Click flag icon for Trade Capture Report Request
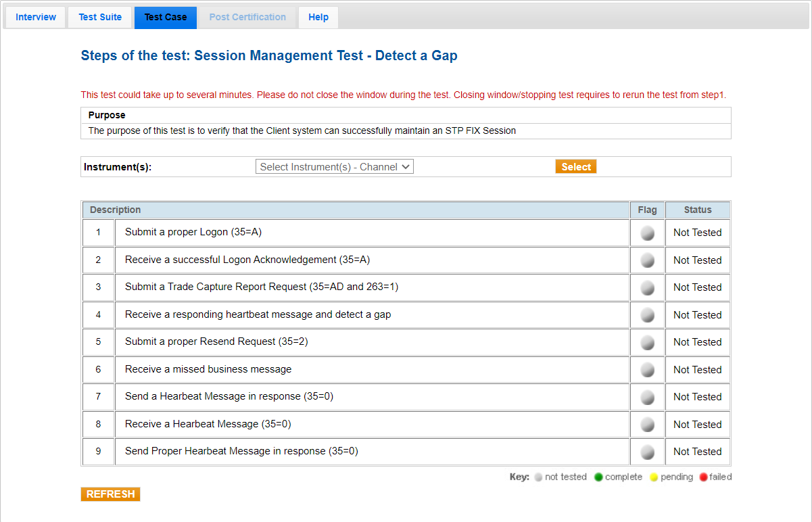 [x=647, y=288]
